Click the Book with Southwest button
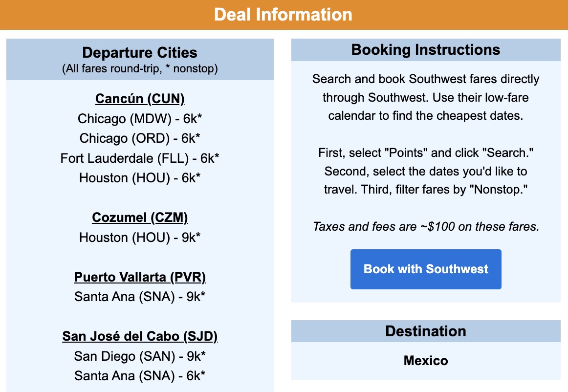This screenshot has height=392, width=568. click(x=425, y=269)
